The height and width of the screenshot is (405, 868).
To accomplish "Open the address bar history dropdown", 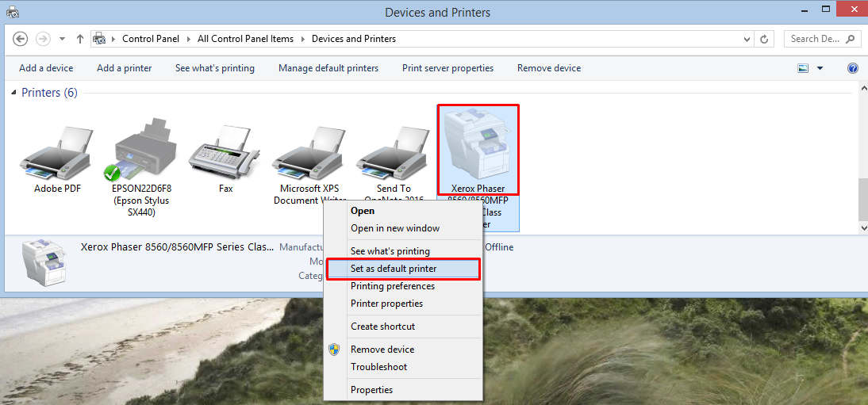I will [x=747, y=39].
